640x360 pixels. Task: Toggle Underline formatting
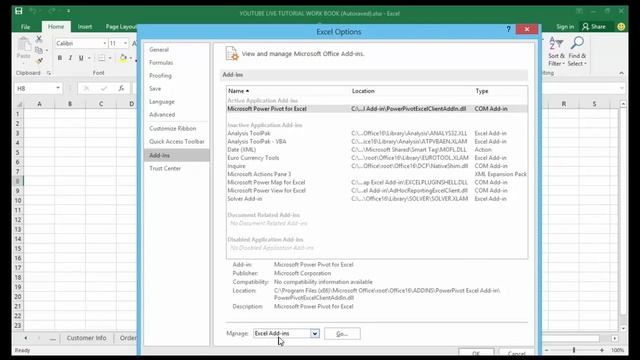click(81, 58)
